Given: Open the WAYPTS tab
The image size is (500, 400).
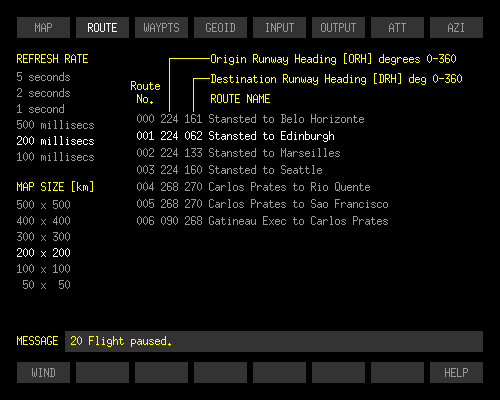Looking at the screenshot, I should pyautogui.click(x=161, y=28).
